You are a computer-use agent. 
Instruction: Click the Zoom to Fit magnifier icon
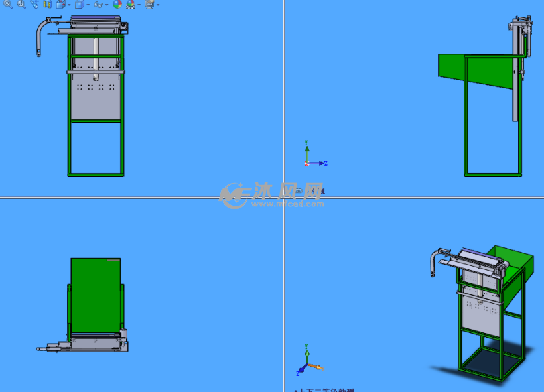coord(8,4)
